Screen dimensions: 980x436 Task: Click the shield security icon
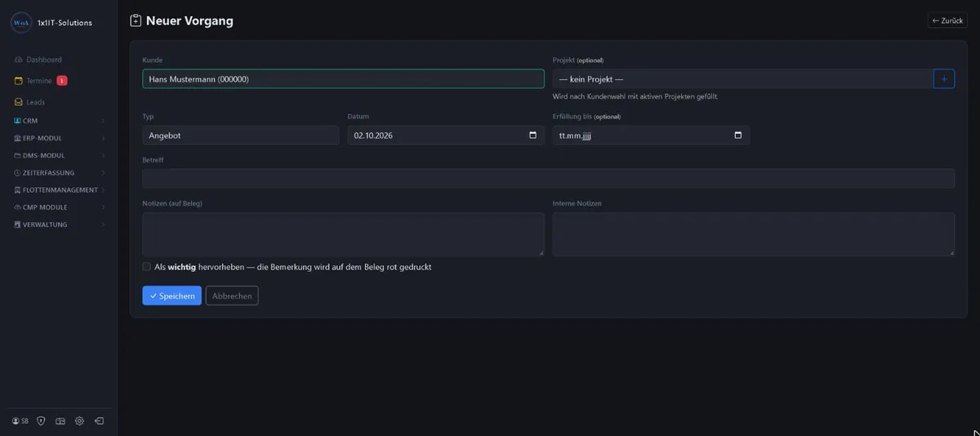pos(41,421)
